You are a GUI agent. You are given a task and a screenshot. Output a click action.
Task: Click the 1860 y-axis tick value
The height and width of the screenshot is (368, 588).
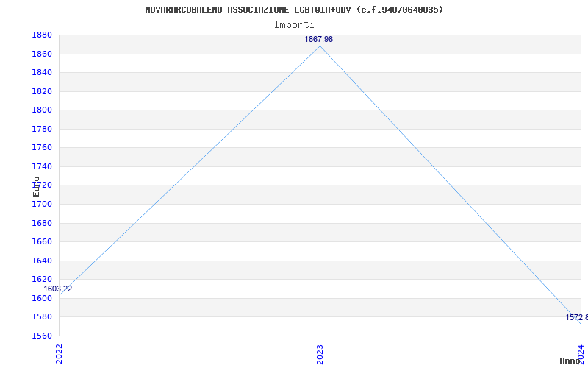click(x=42, y=54)
